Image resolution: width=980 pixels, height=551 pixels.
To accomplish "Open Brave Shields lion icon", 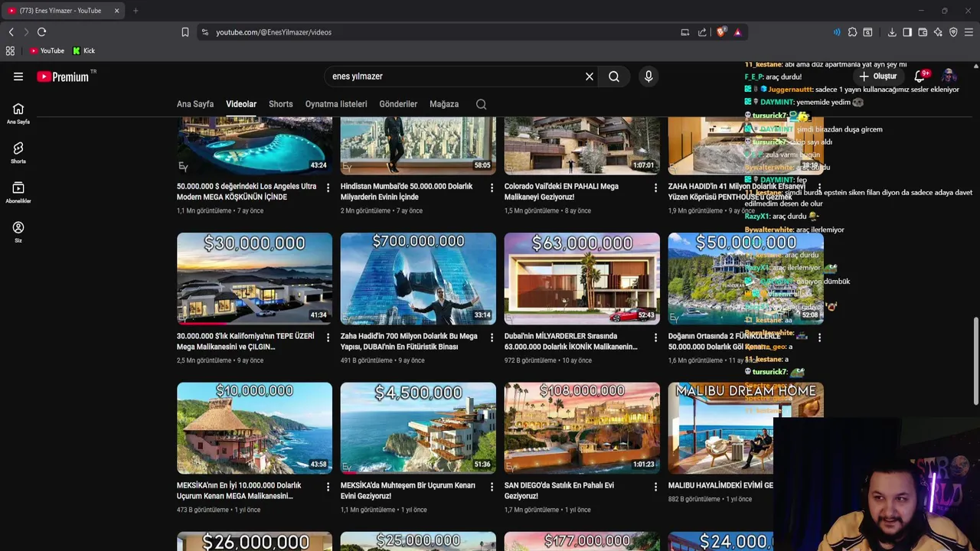I will point(721,32).
